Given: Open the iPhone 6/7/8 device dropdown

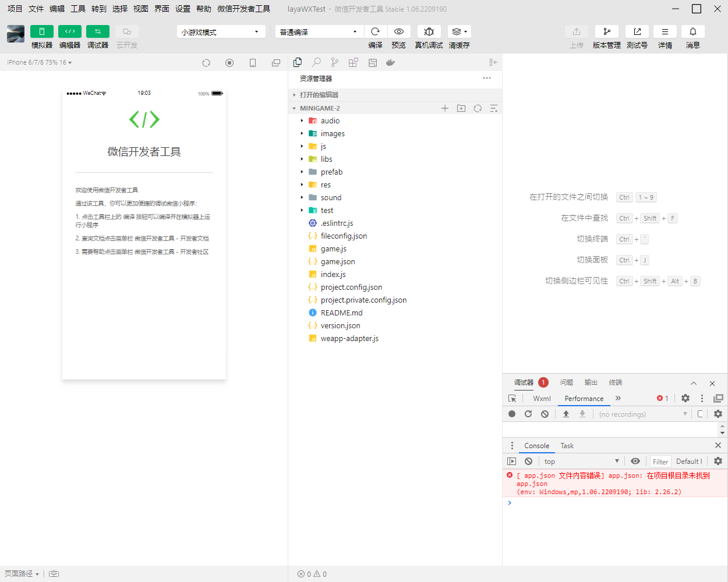Looking at the screenshot, I should (39, 62).
